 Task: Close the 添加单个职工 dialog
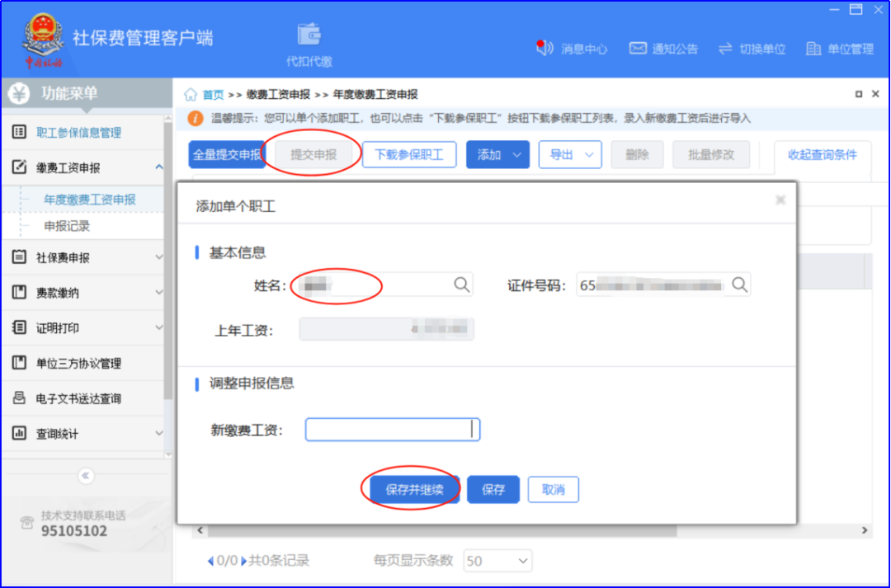[780, 200]
